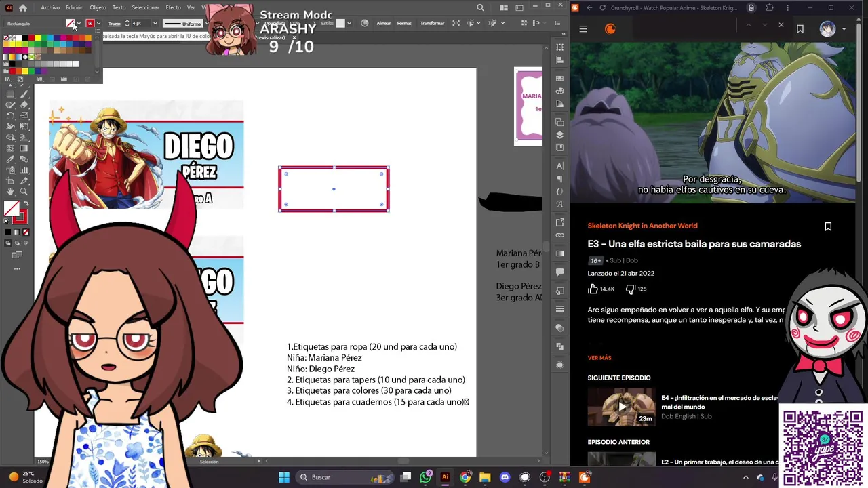Select the Zoom magnifier tool

pos(24,192)
